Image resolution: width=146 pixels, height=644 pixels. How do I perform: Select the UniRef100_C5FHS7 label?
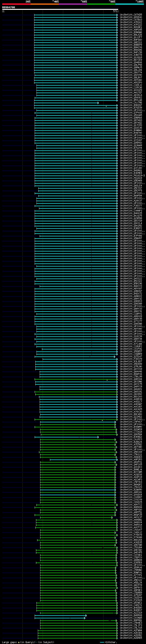pyautogui.click(x=131, y=422)
